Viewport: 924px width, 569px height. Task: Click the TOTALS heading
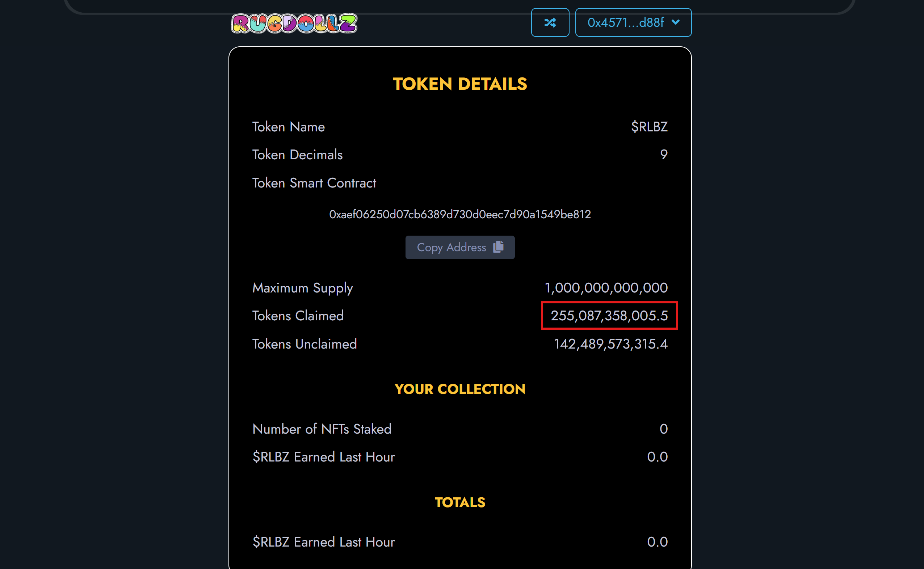pos(459,502)
